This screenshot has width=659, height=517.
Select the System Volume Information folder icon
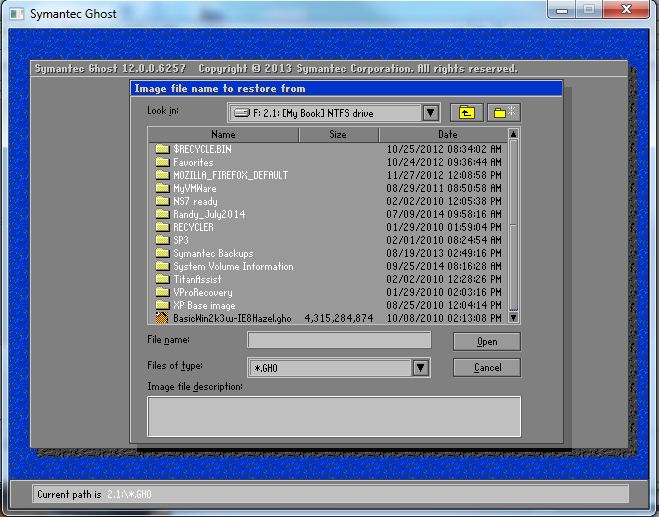click(162, 266)
